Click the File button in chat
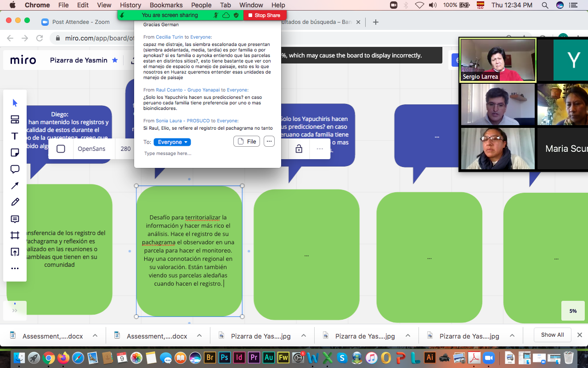Viewport: 588px width, 368px height. (247, 142)
